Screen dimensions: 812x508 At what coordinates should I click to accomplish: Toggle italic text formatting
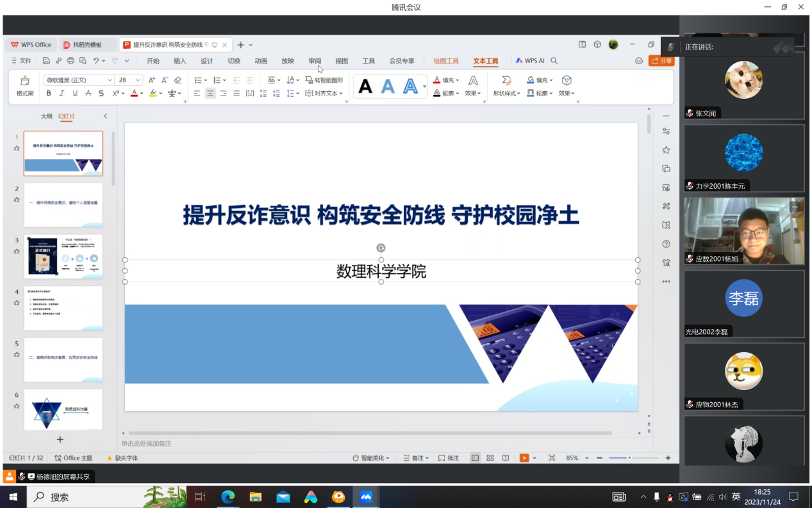[62, 94]
